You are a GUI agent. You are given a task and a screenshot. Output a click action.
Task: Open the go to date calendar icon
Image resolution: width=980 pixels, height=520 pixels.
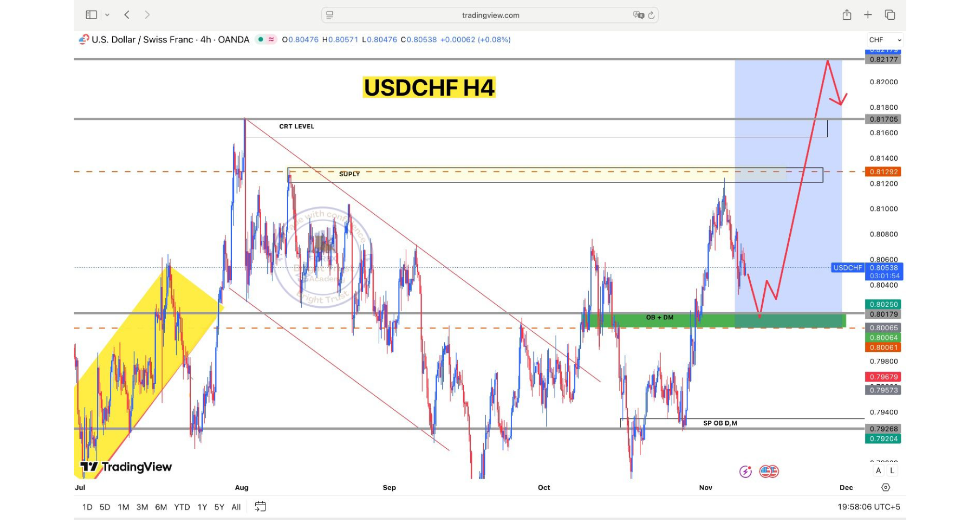click(x=260, y=507)
